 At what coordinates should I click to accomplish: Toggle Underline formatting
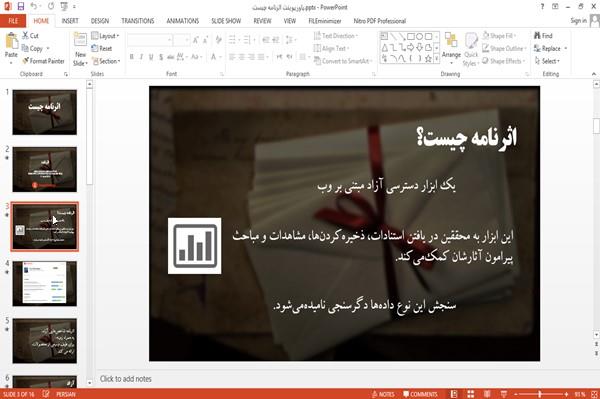151,57
